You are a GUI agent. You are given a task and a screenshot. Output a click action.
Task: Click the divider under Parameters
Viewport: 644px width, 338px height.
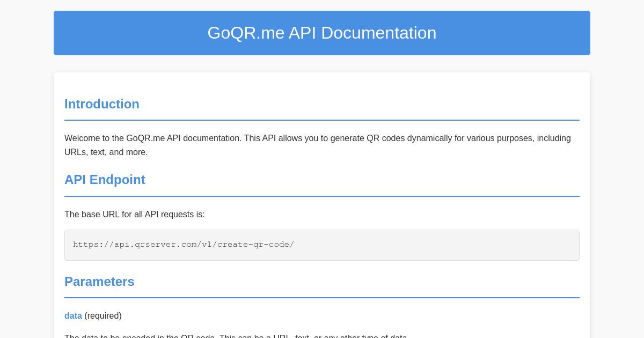pyautogui.click(x=322, y=297)
